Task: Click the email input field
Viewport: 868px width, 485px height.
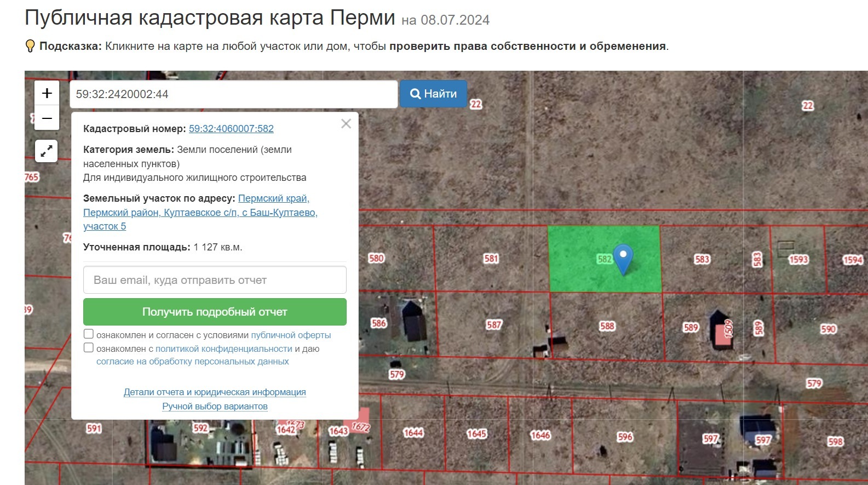Action: point(215,280)
